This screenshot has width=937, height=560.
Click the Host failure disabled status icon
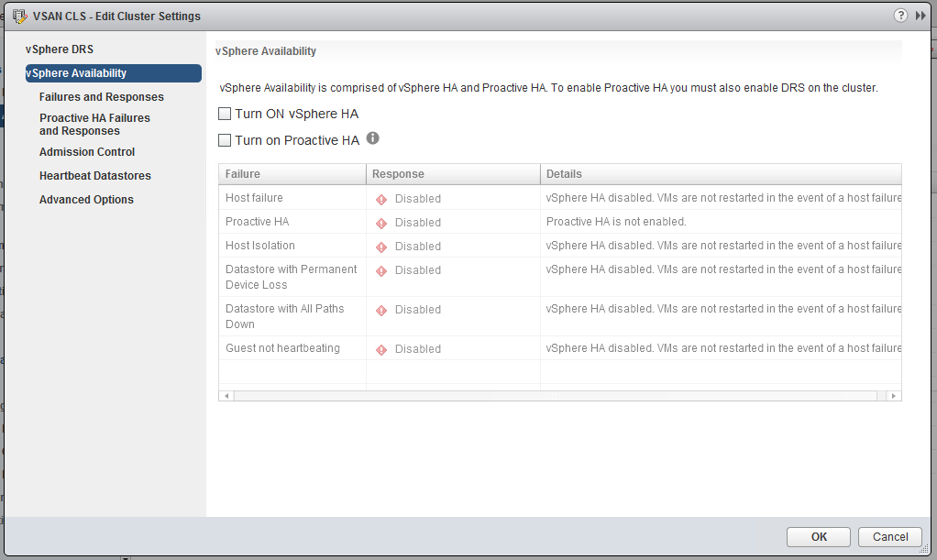381,199
